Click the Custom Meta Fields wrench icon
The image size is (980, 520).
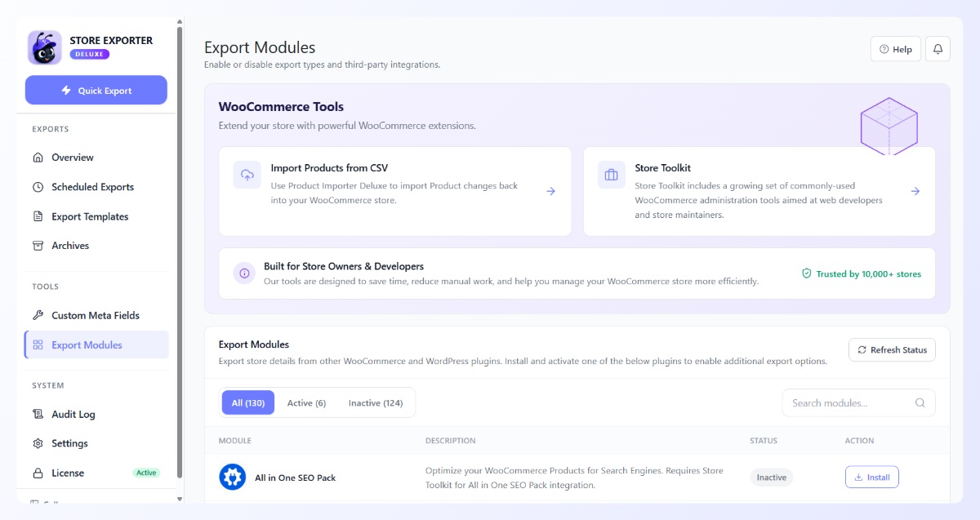pyautogui.click(x=38, y=315)
